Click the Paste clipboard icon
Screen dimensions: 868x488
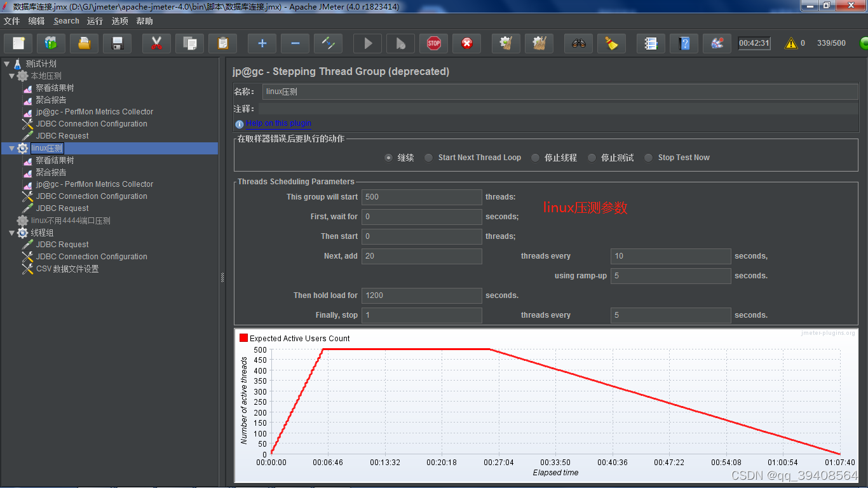[x=222, y=43]
